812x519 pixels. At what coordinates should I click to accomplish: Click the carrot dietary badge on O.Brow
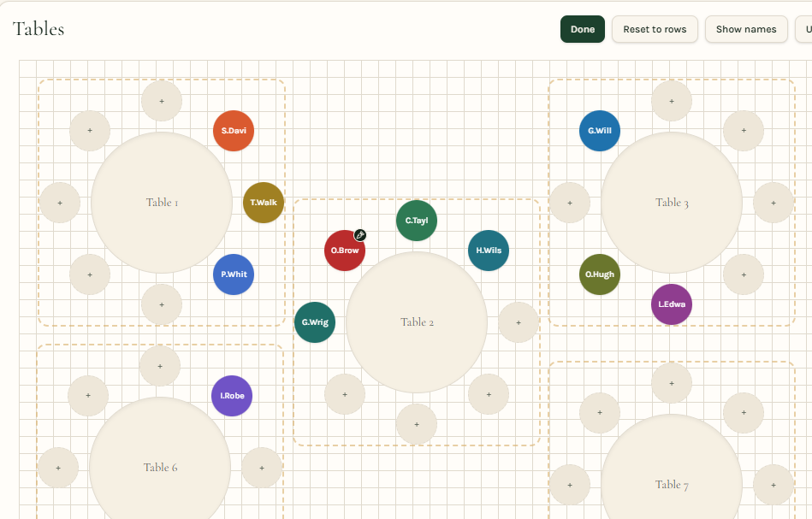pyautogui.click(x=360, y=235)
